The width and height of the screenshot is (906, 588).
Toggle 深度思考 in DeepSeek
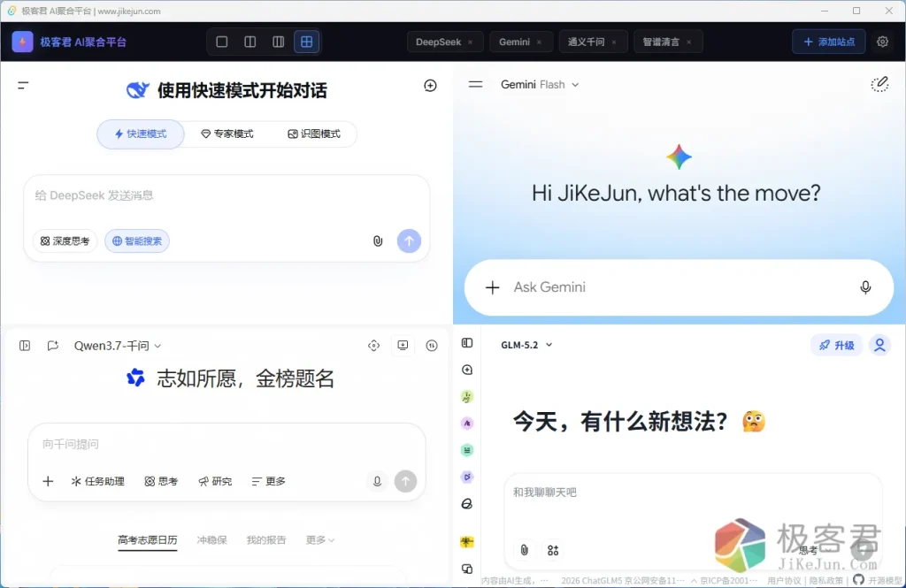65,241
